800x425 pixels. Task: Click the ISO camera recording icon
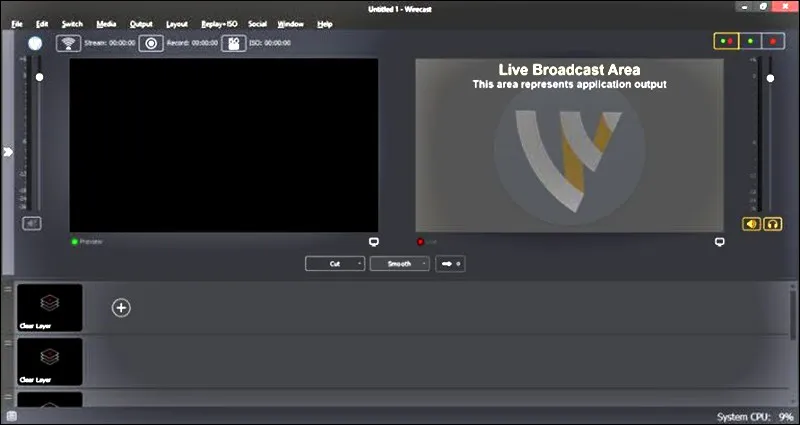pos(234,43)
